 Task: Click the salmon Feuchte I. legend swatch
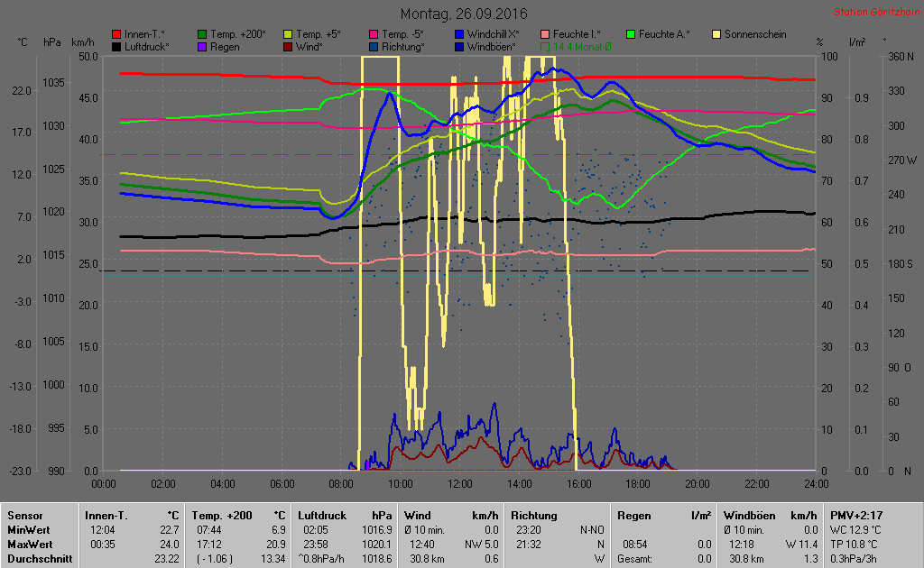(544, 35)
